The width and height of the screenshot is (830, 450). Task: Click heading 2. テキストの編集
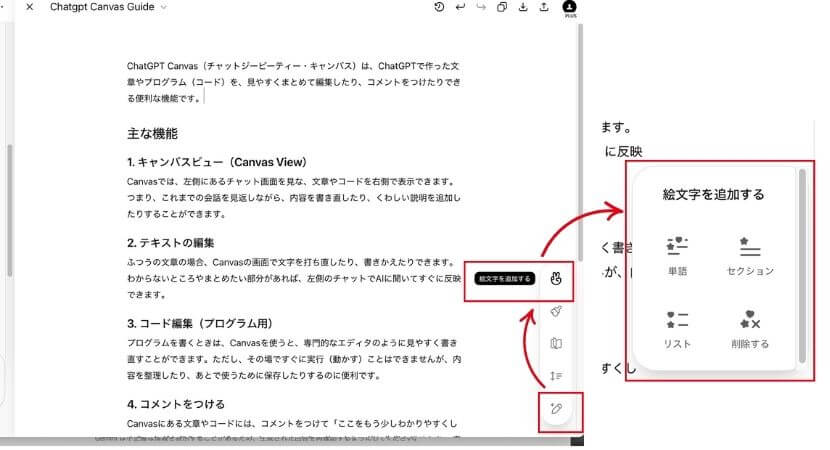[170, 243]
